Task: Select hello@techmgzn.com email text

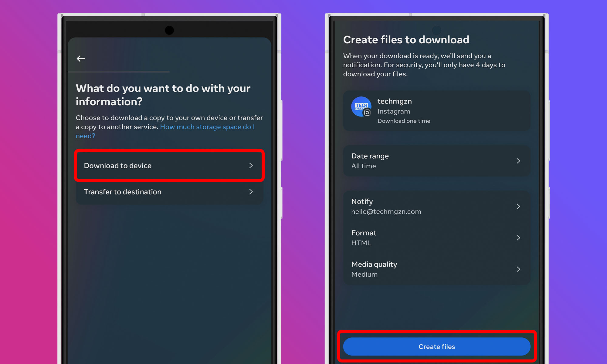Action: (386, 212)
